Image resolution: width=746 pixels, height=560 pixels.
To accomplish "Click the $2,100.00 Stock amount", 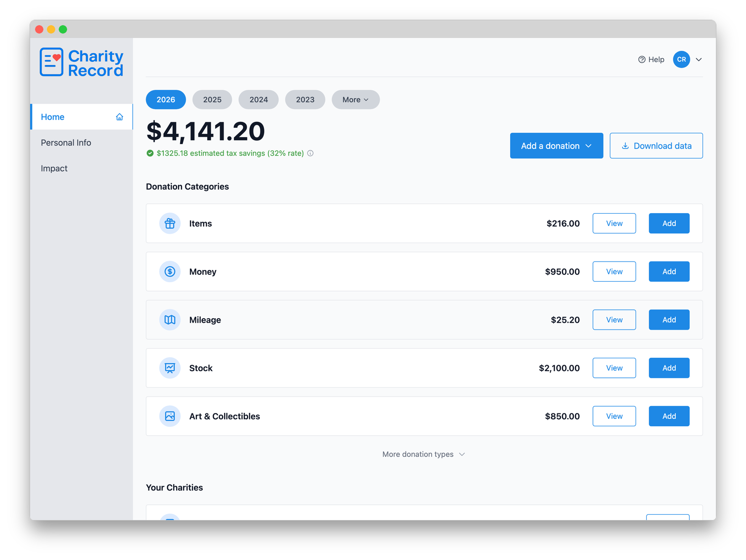I will coord(559,368).
